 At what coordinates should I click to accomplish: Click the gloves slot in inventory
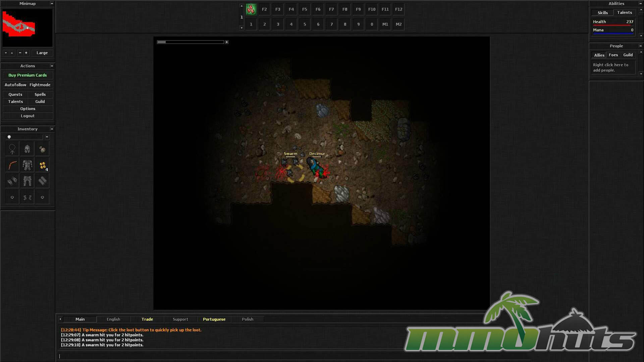12,181
